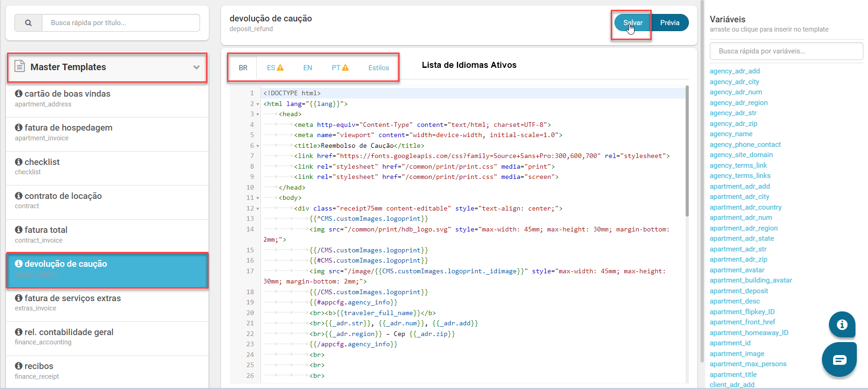Fold code at line 3 head tag
The width and height of the screenshot is (868, 389).
258,114
